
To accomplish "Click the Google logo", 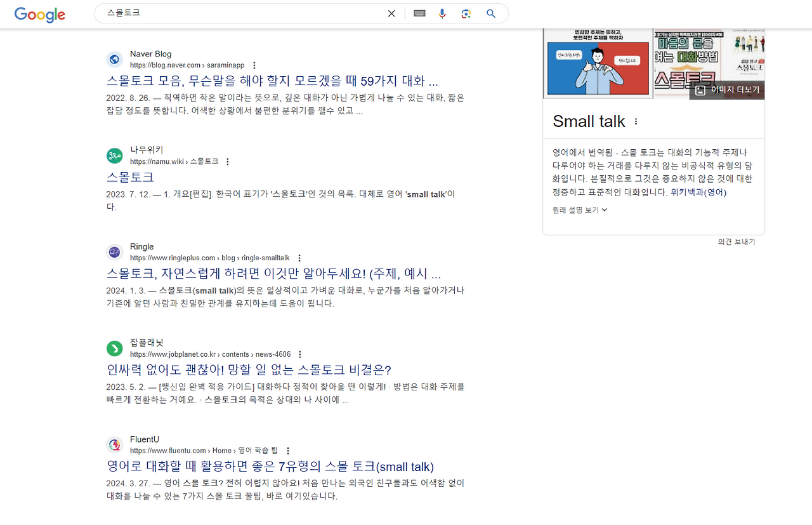I will (40, 14).
